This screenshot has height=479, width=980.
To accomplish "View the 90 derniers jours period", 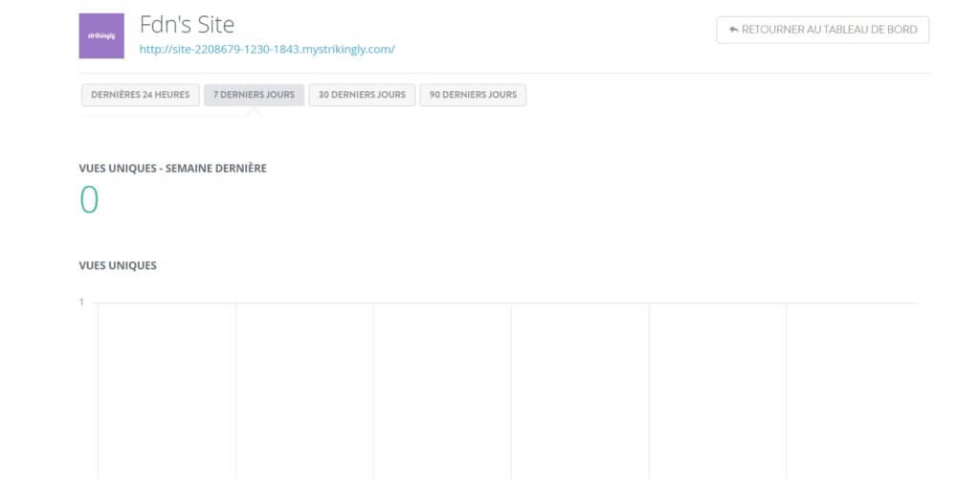I will click(x=473, y=95).
